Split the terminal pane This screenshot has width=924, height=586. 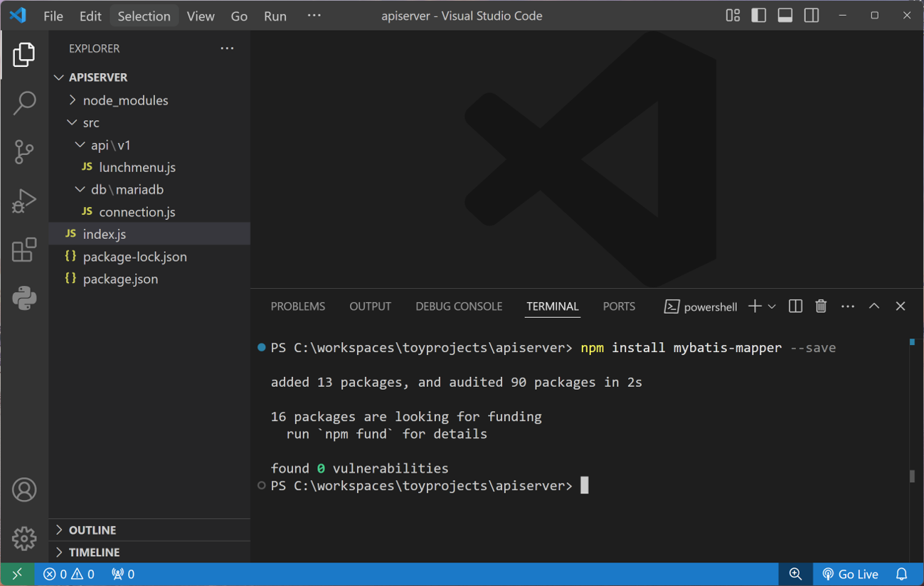click(x=795, y=307)
